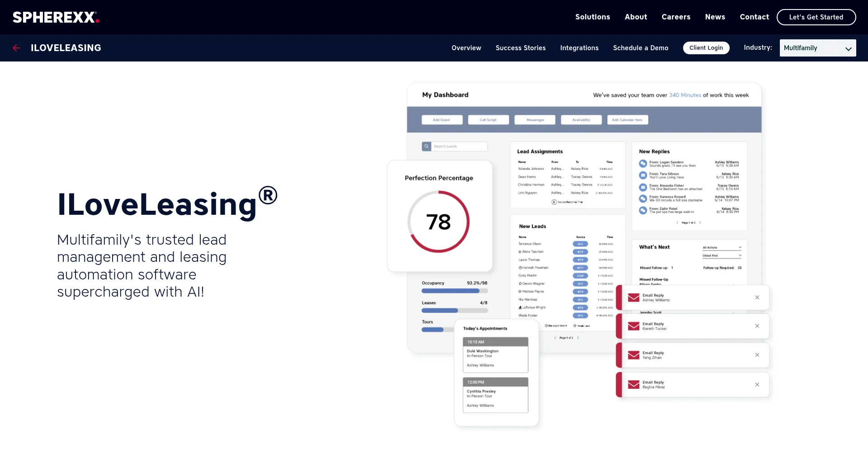868x449 pixels.
Task: Click the Add Guest dashboard button
Action: coord(442,120)
